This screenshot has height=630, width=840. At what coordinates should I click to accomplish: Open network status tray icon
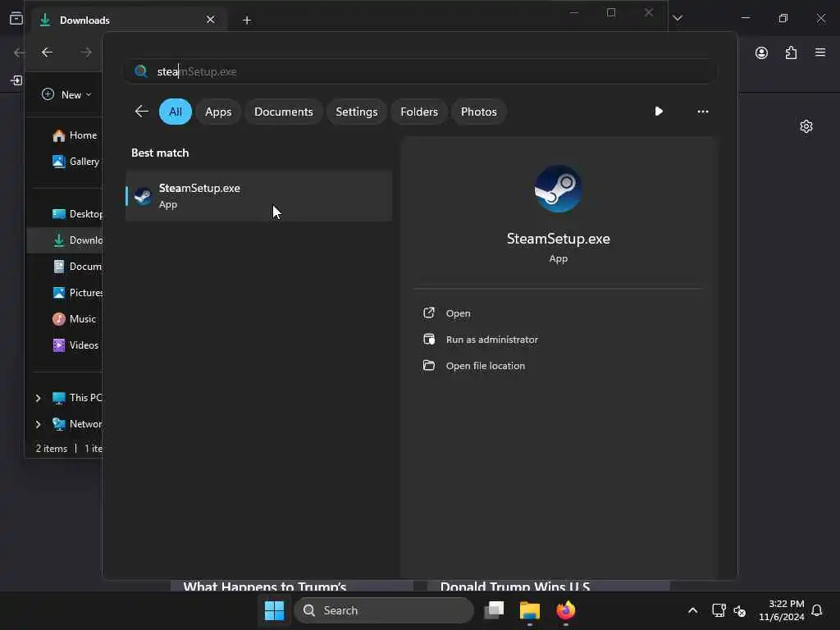[719, 610]
